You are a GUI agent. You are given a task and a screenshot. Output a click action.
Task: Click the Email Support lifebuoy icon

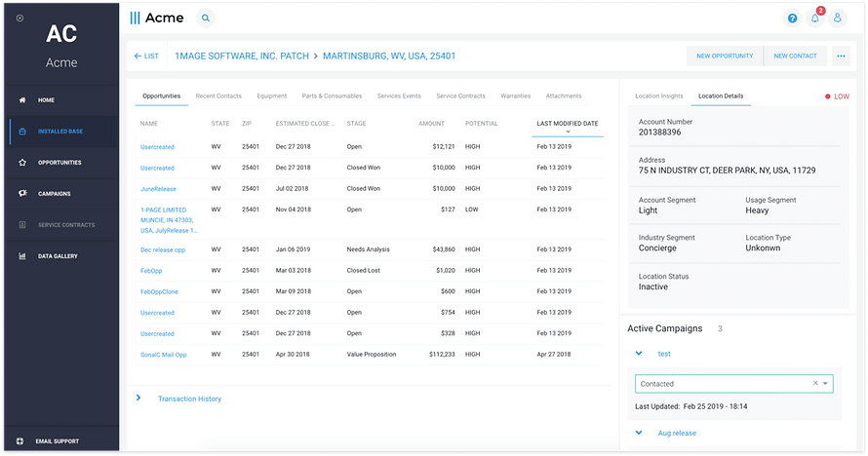(x=20, y=441)
